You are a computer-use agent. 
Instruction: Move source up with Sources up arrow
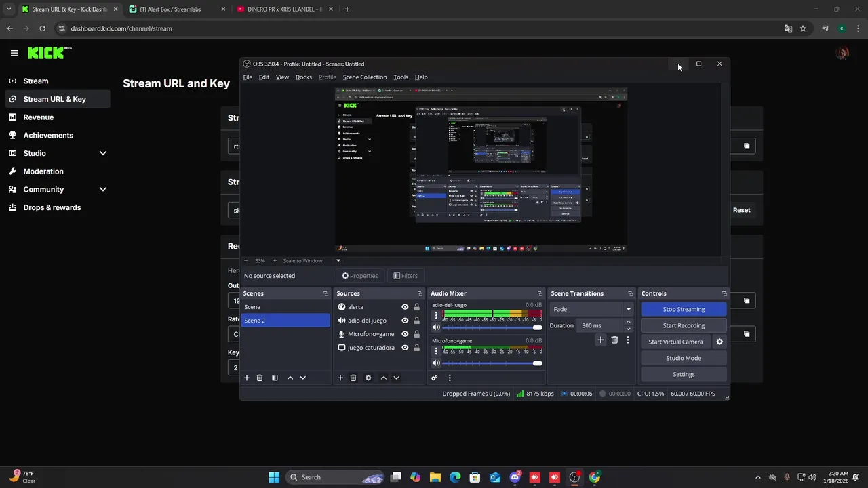click(x=384, y=378)
